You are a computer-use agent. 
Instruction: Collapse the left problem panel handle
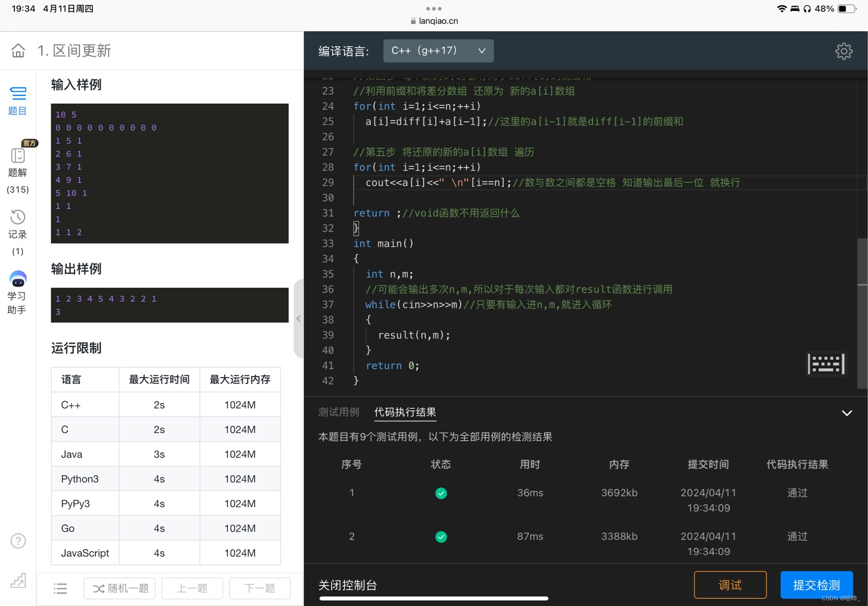pyautogui.click(x=298, y=319)
